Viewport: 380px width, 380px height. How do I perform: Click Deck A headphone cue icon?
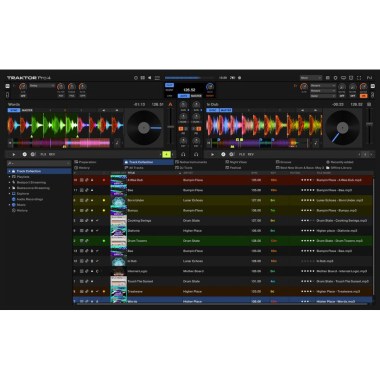point(183,155)
